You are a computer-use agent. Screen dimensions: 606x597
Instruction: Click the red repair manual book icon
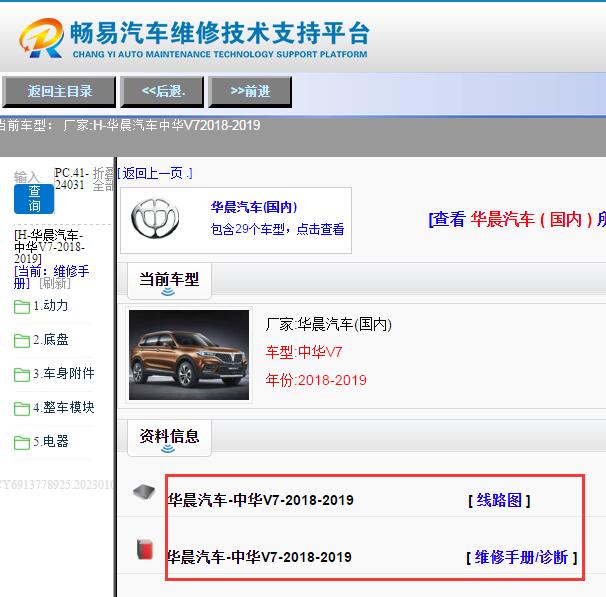(x=145, y=549)
